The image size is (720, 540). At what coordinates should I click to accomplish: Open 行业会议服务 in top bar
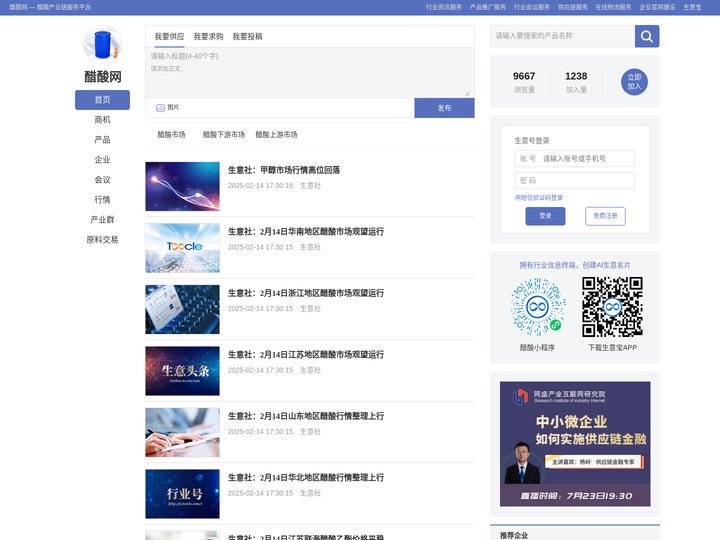[532, 7]
